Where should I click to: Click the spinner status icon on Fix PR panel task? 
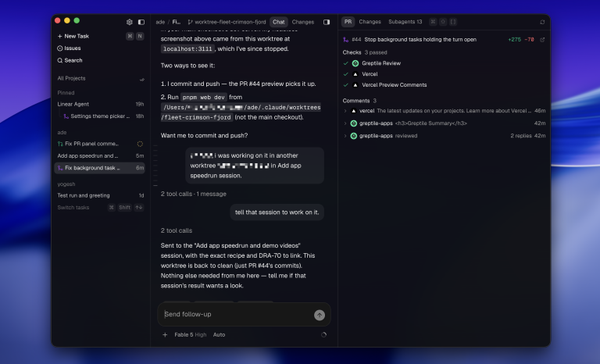(x=140, y=144)
